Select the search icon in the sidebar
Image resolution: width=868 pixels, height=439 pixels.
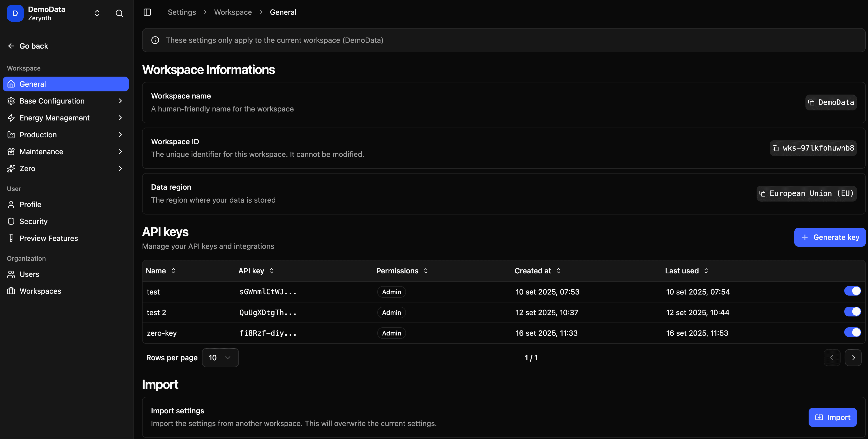[119, 13]
